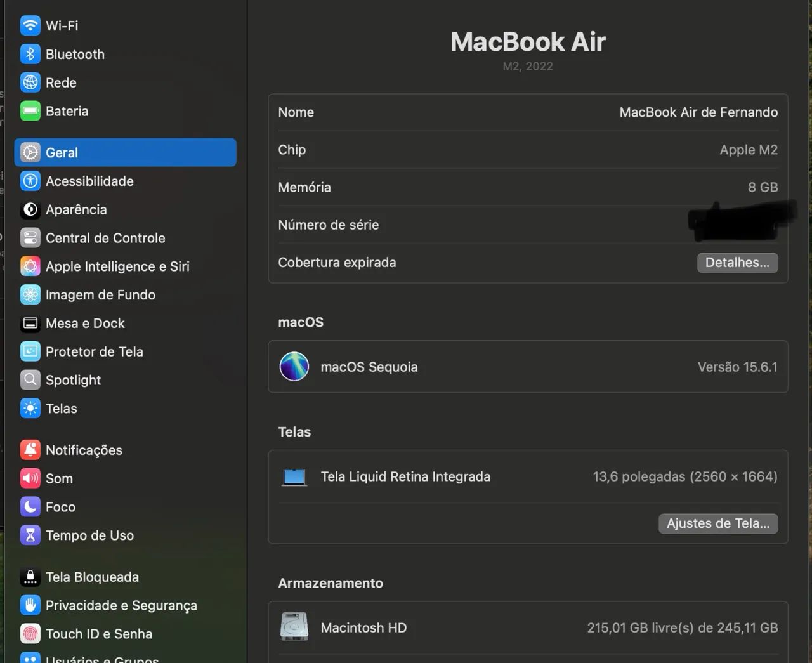Open Touch ID e Senha via fingerprint icon
812x663 pixels.
tap(30, 633)
